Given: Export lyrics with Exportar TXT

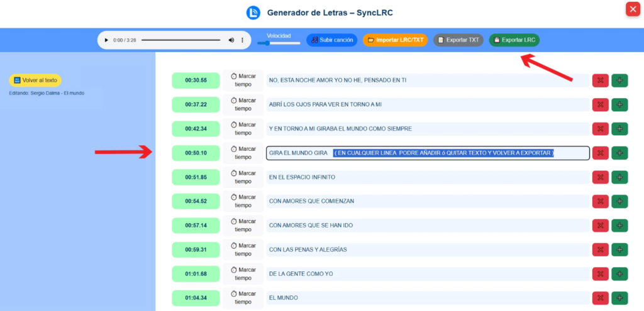Looking at the screenshot, I should (x=458, y=40).
